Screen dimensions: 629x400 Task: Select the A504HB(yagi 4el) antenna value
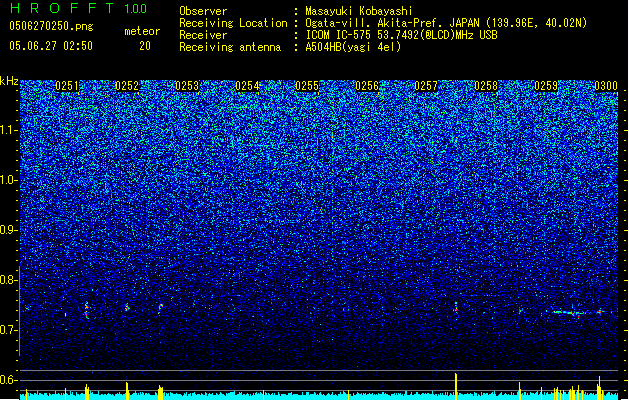click(353, 47)
